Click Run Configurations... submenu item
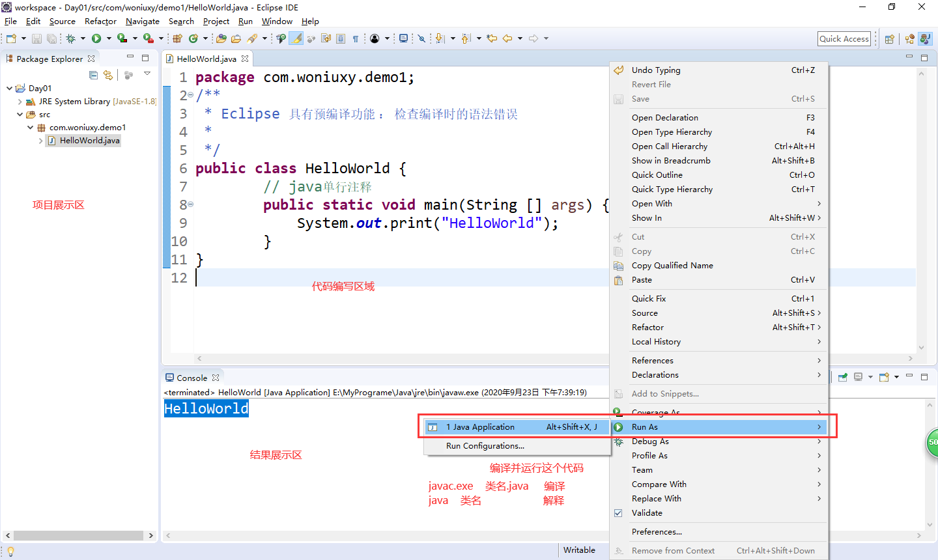This screenshot has height=560, width=938. (x=518, y=446)
